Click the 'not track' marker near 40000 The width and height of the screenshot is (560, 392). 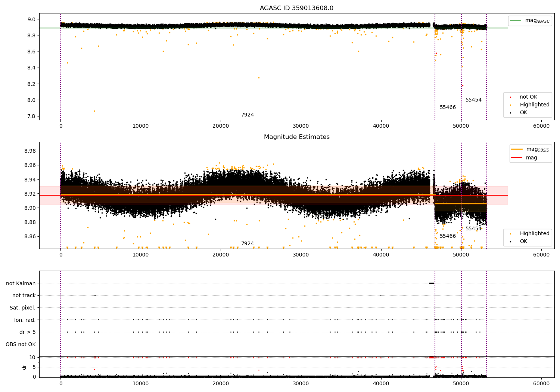(381, 295)
